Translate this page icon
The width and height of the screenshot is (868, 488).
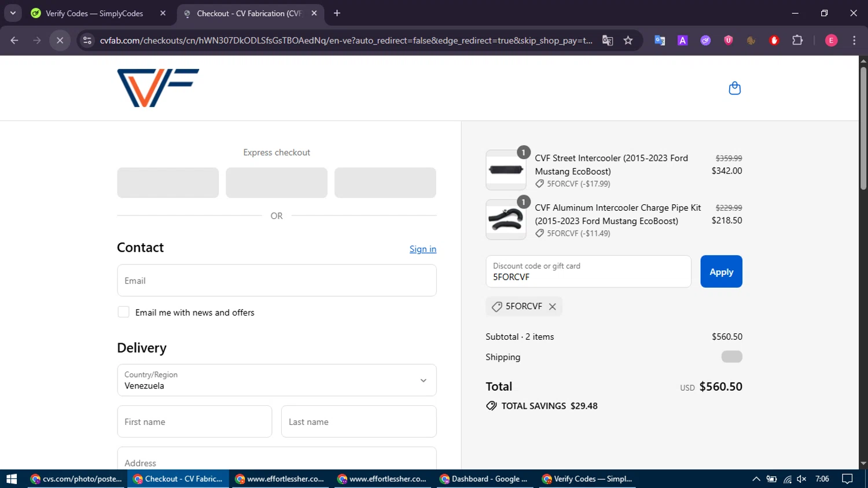point(608,41)
